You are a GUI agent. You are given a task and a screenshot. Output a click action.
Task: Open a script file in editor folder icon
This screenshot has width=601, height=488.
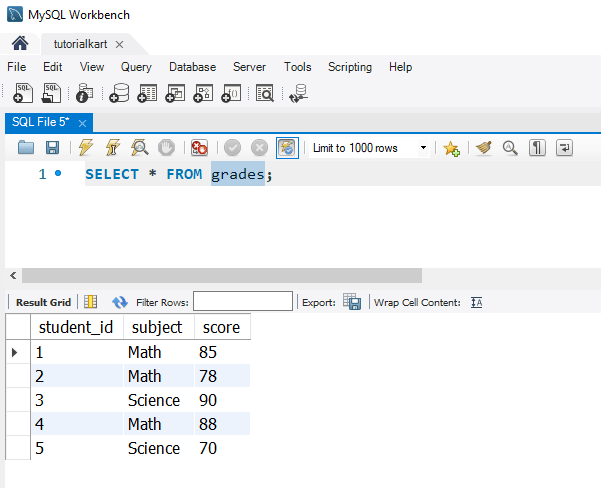(x=26, y=148)
